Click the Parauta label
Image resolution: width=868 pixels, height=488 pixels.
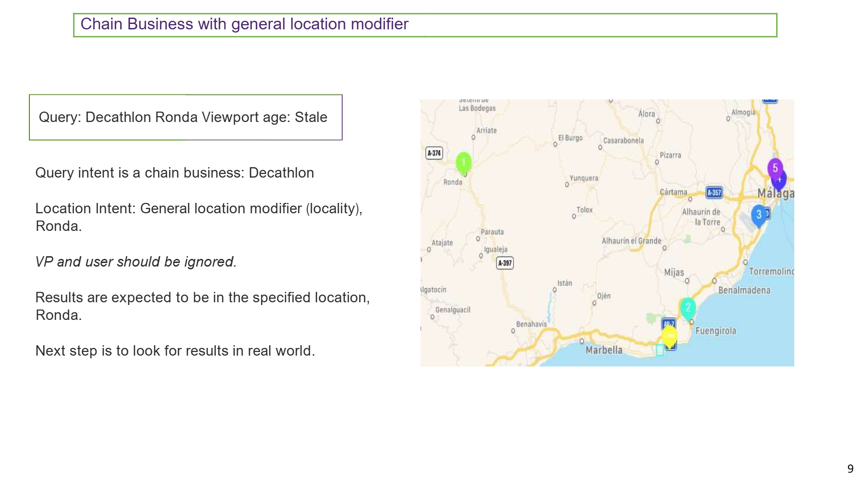[492, 232]
